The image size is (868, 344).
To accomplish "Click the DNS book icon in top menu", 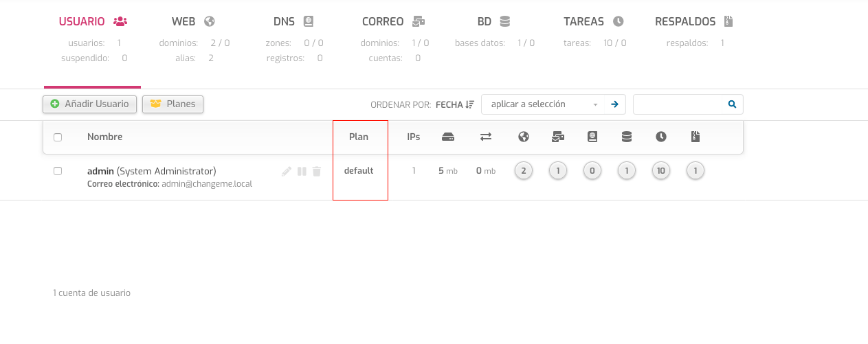I will click(x=309, y=21).
